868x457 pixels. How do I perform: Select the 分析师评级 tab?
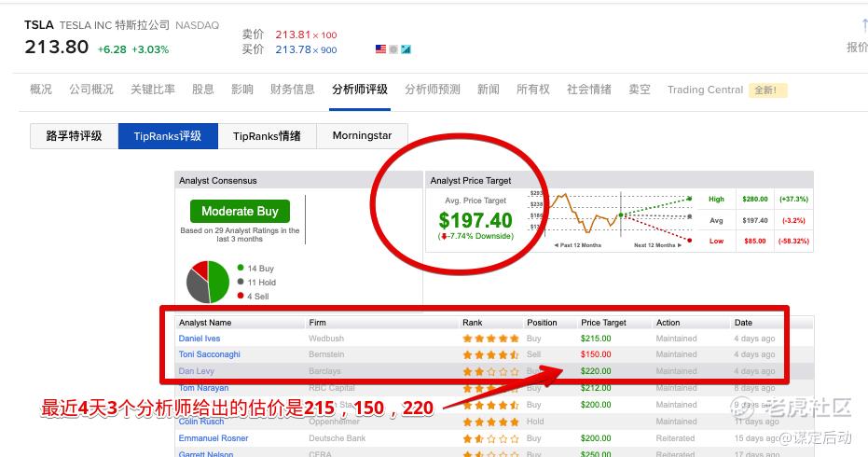(x=360, y=90)
